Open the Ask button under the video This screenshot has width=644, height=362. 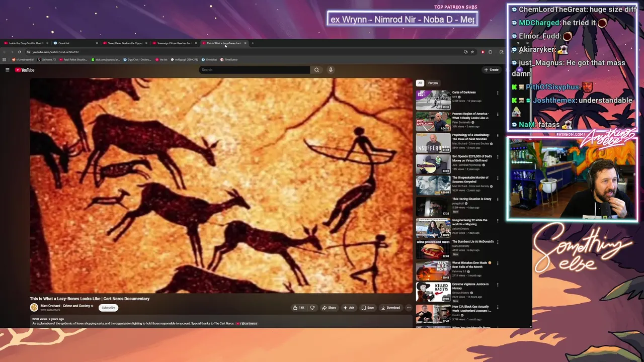click(x=349, y=308)
